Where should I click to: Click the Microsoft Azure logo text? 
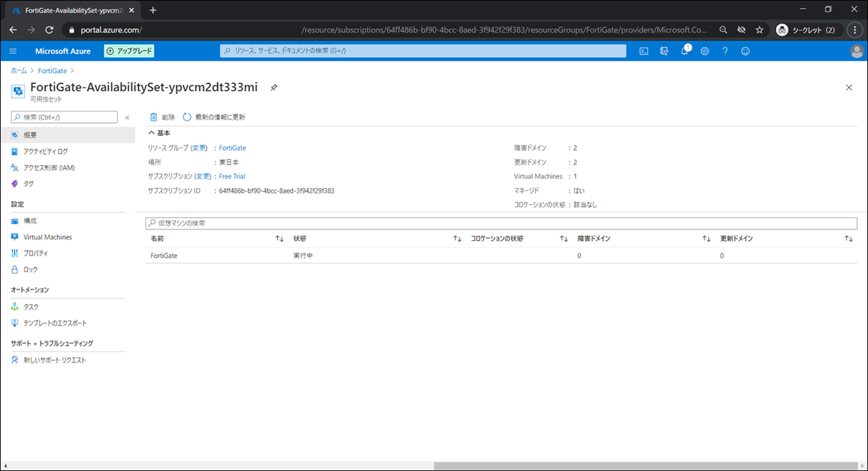click(63, 51)
